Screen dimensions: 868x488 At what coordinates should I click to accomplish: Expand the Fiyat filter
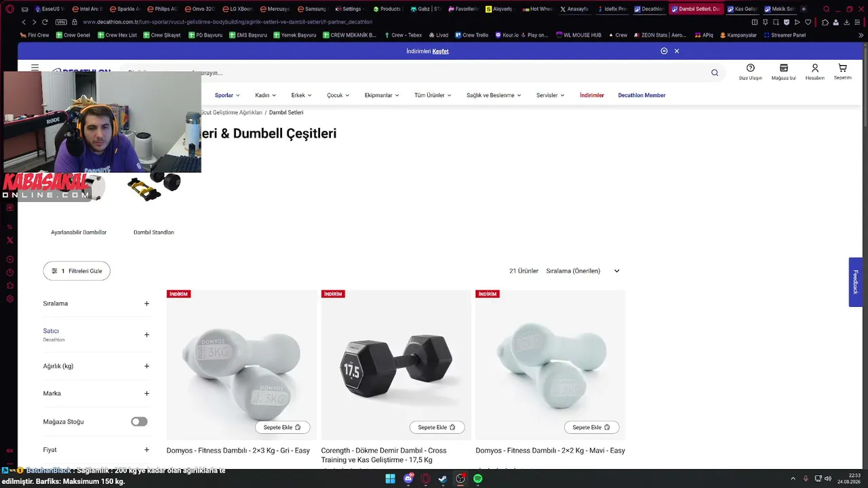[x=96, y=450]
